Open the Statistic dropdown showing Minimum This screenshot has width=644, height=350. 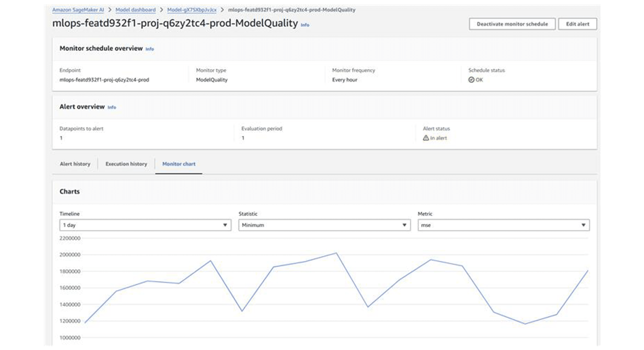(x=325, y=225)
